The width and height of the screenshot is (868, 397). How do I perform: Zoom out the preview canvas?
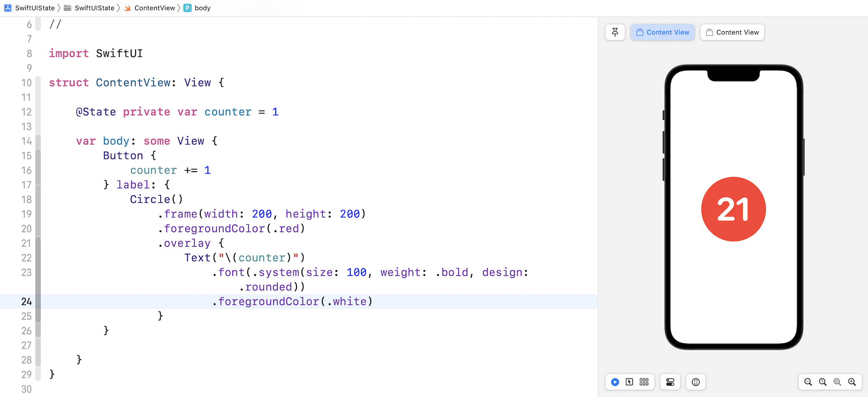pos(808,382)
